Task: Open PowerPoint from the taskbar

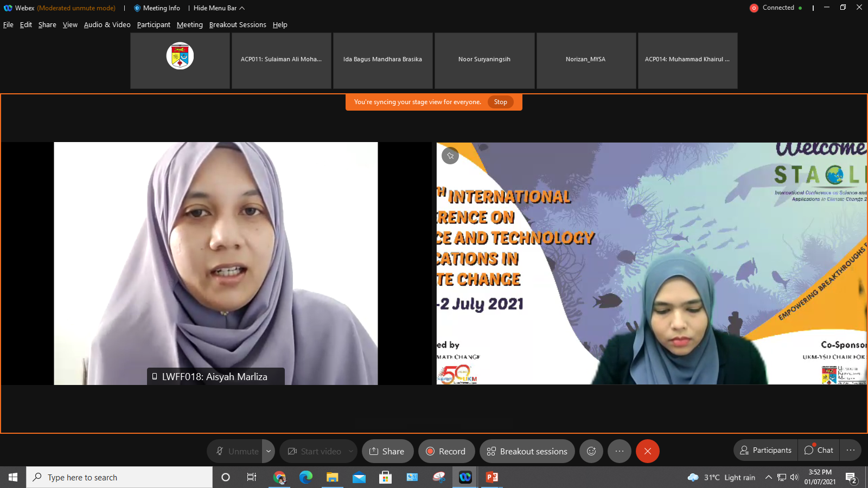Action: click(492, 477)
